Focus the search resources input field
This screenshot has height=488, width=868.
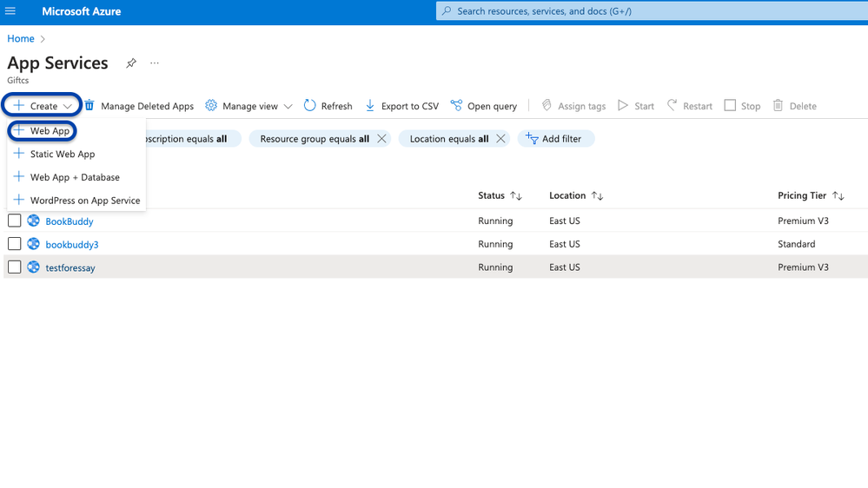[653, 11]
